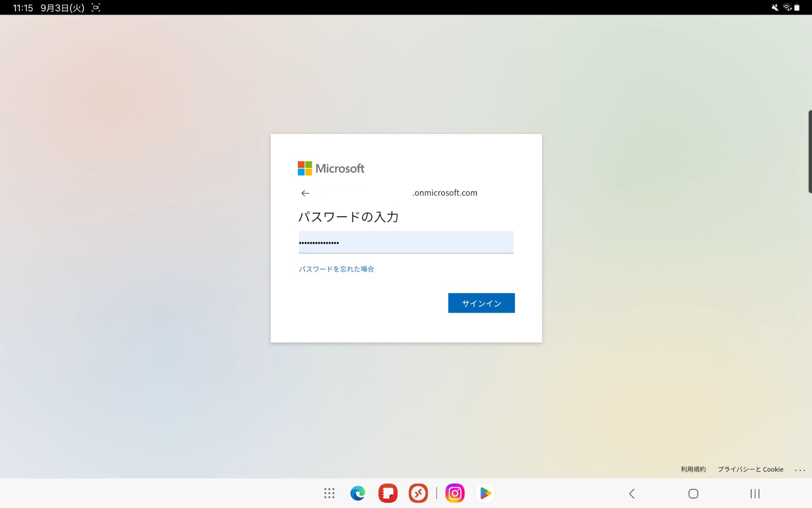
Task: Open the プライバシーと Cookie link
Action: (x=750, y=469)
